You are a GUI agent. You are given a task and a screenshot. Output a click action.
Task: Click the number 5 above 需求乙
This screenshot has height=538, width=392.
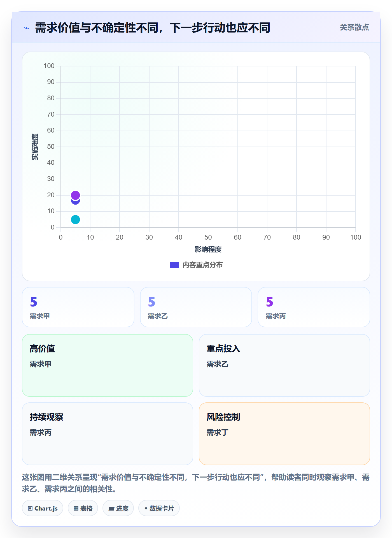[151, 302]
